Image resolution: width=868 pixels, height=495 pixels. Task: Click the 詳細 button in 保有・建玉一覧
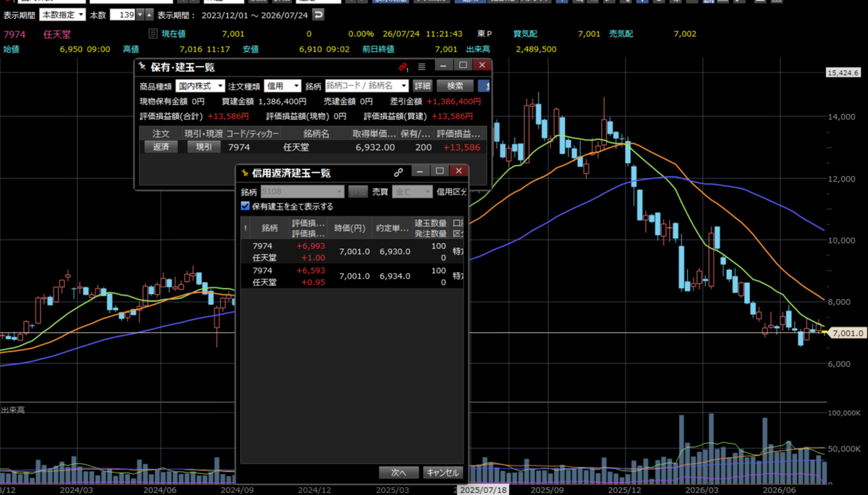click(x=422, y=85)
